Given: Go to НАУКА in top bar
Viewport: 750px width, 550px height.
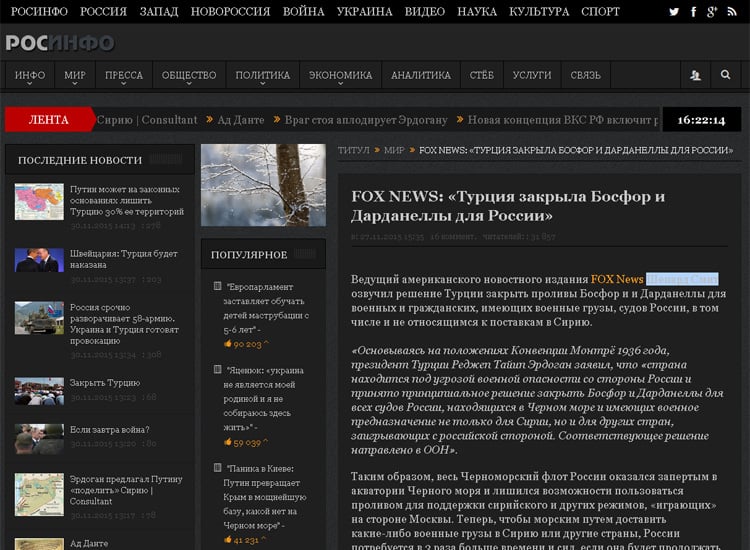Looking at the screenshot, I should (x=477, y=11).
